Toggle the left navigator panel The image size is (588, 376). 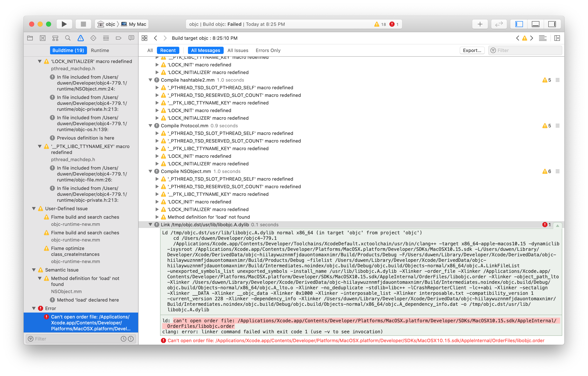519,24
